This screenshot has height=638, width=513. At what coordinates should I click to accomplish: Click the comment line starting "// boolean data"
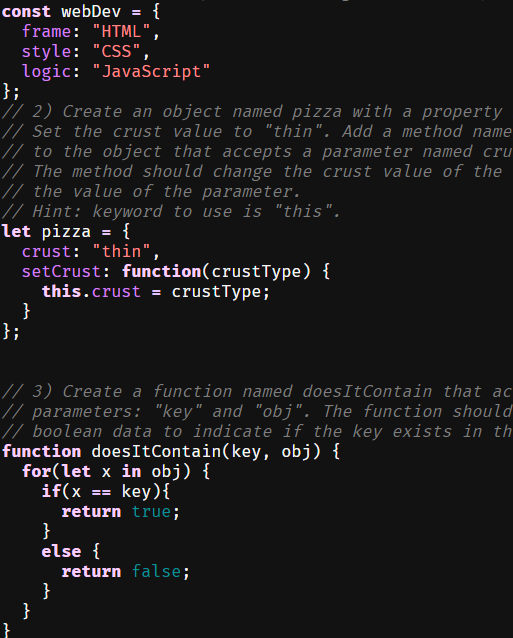pos(257,431)
